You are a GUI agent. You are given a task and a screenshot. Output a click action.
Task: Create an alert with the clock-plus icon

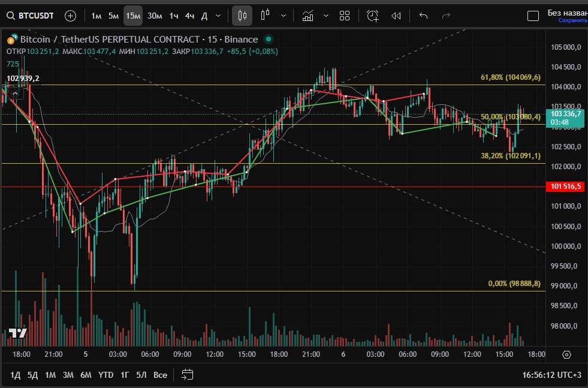(373, 16)
